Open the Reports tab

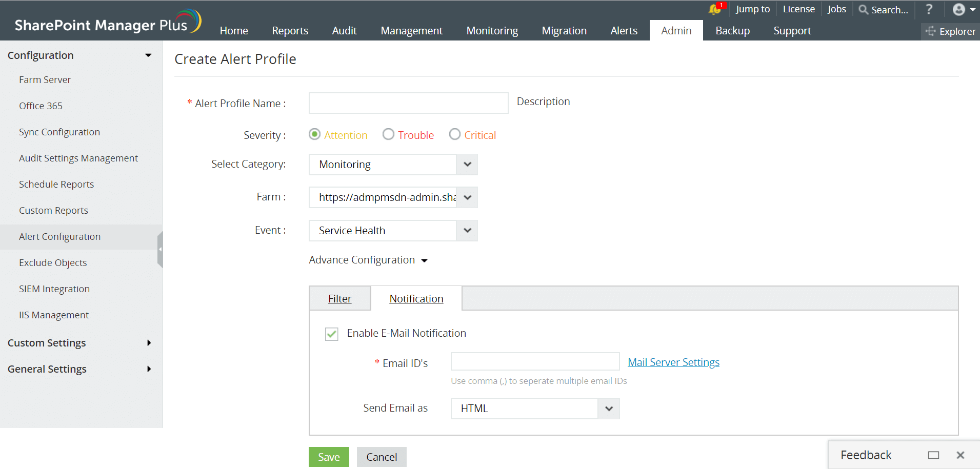(x=290, y=31)
